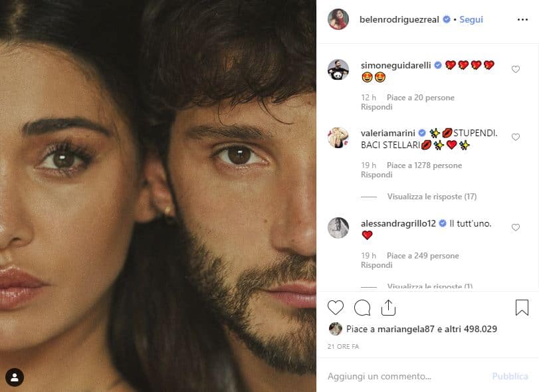Click simoneguidarelli's avatar
The height and width of the screenshot is (392, 539).
point(338,69)
